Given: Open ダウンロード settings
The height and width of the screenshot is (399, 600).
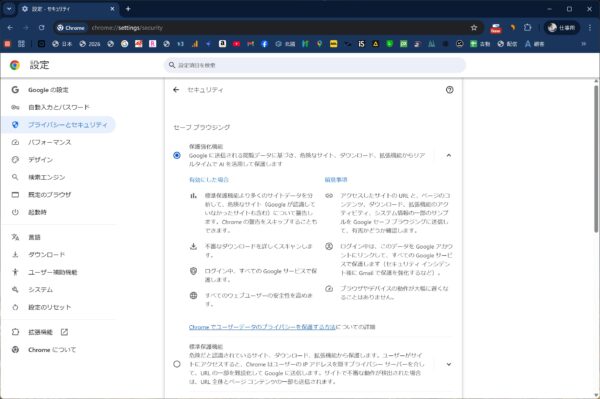Looking at the screenshot, I should (x=47, y=255).
